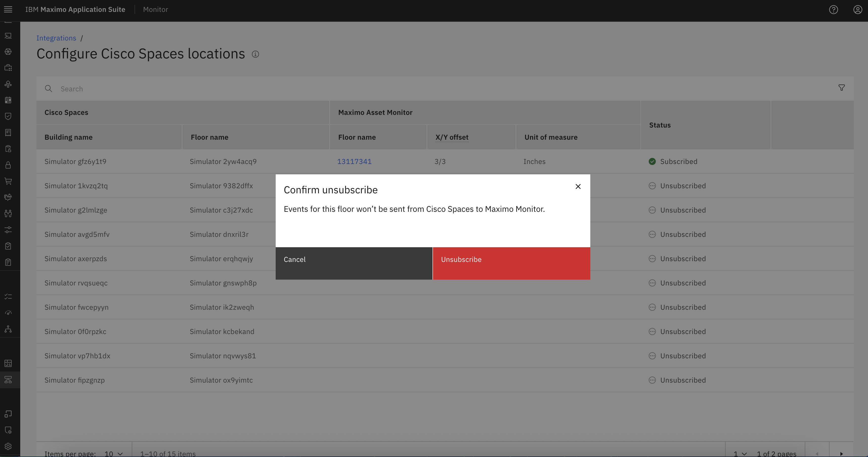Image resolution: width=868 pixels, height=457 pixels.
Task: Click the receipt sidebar icon
Action: (x=8, y=132)
